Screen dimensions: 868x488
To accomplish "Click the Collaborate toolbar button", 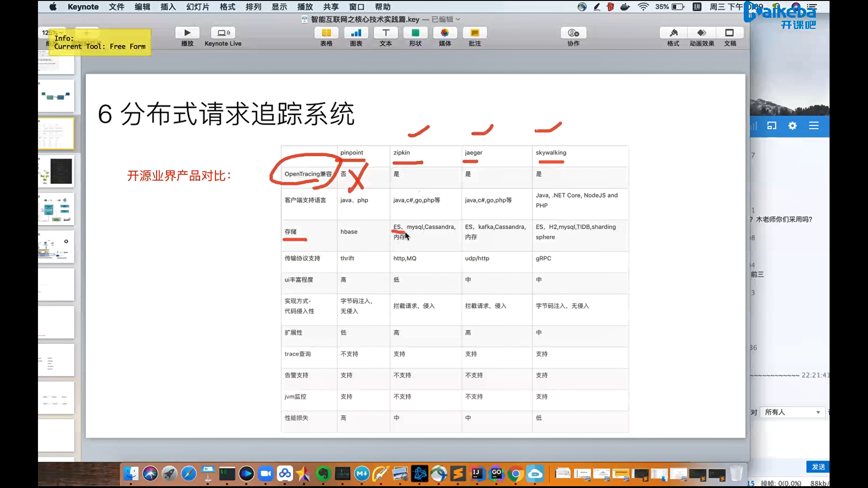I will pyautogui.click(x=573, y=33).
